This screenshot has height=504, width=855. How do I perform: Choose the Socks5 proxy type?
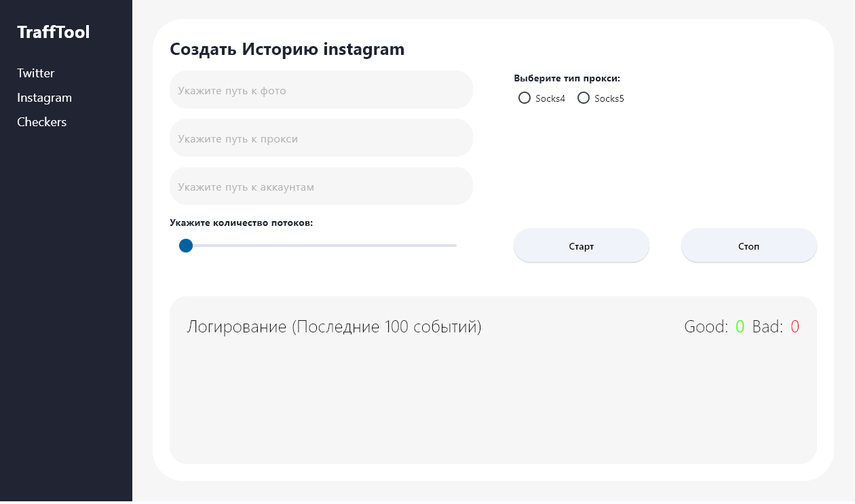click(584, 98)
